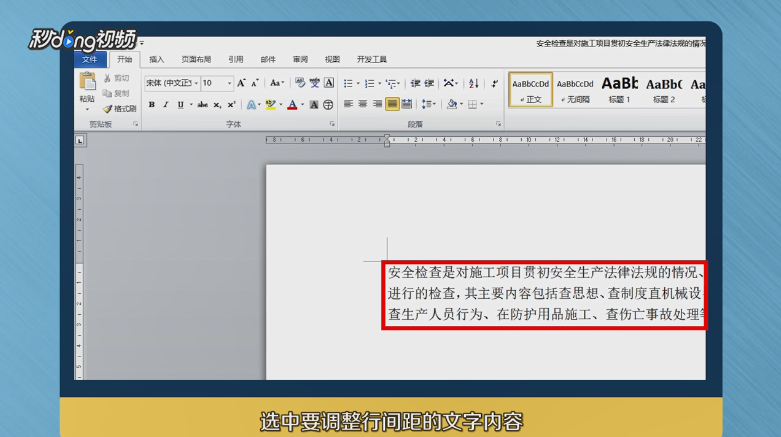Shrink font size with the small A

pos(255,83)
